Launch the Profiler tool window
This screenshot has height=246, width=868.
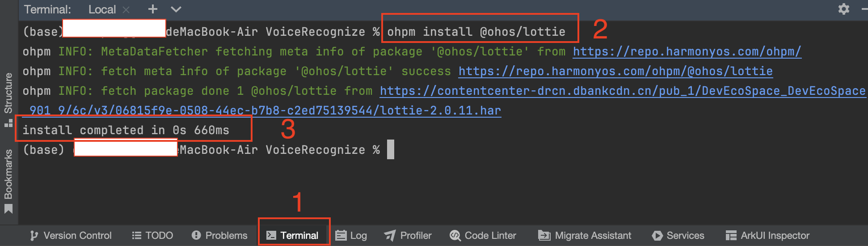pos(408,235)
